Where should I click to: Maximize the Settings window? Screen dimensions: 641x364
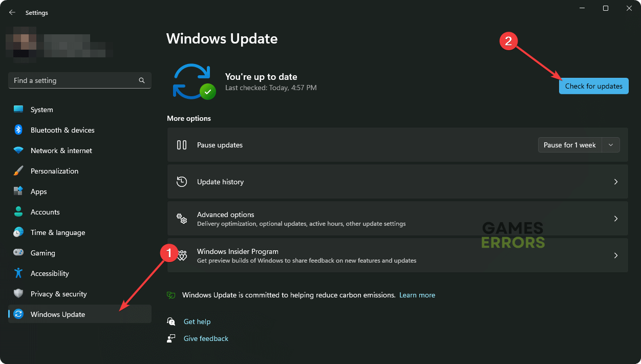606,8
